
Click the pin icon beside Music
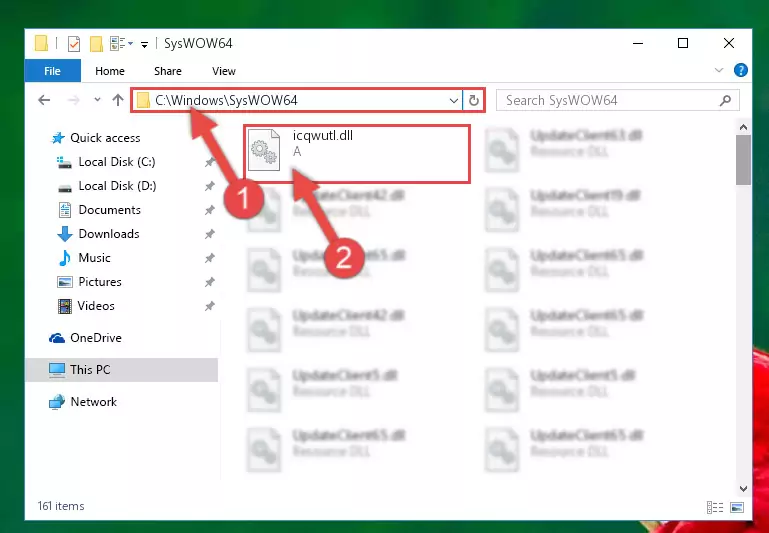click(x=210, y=258)
